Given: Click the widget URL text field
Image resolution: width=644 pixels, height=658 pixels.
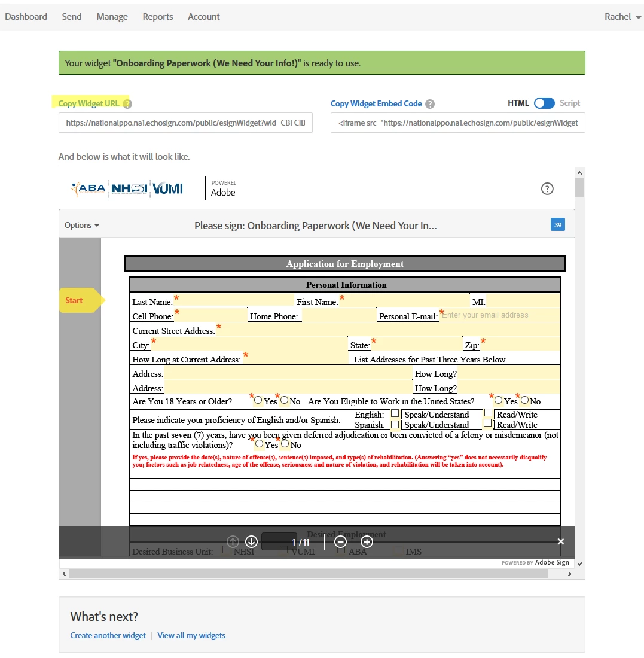Looking at the screenshot, I should (x=185, y=123).
